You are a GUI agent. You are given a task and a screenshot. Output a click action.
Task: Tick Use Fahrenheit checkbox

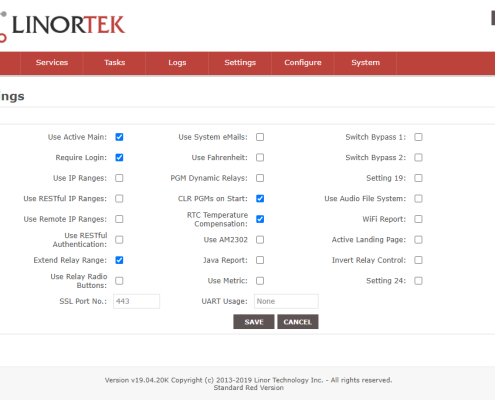260,157
